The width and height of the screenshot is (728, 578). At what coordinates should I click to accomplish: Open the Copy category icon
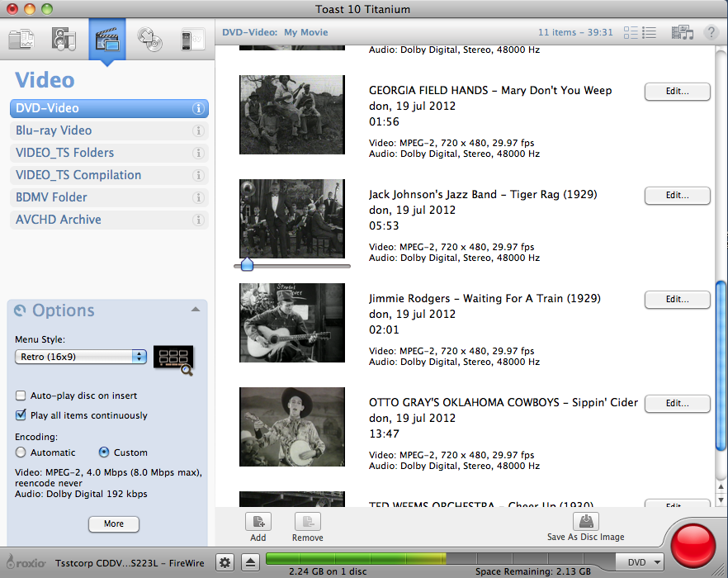coord(150,40)
